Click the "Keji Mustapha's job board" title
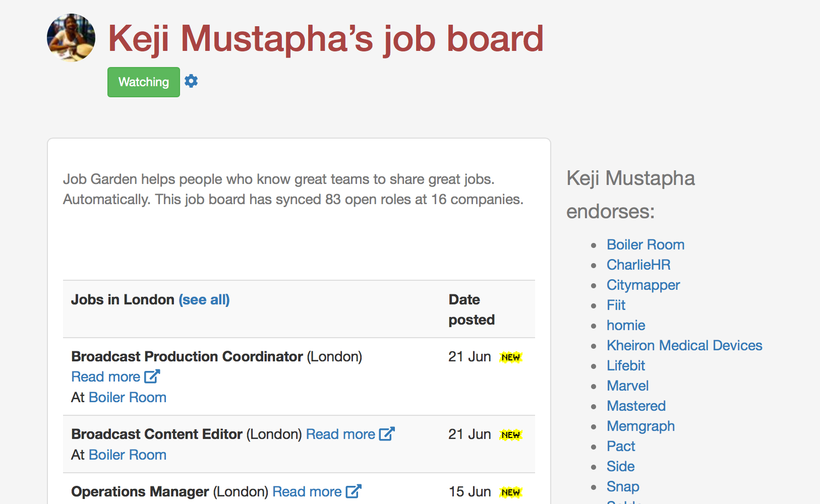Image resolution: width=820 pixels, height=504 pixels. coord(326,39)
